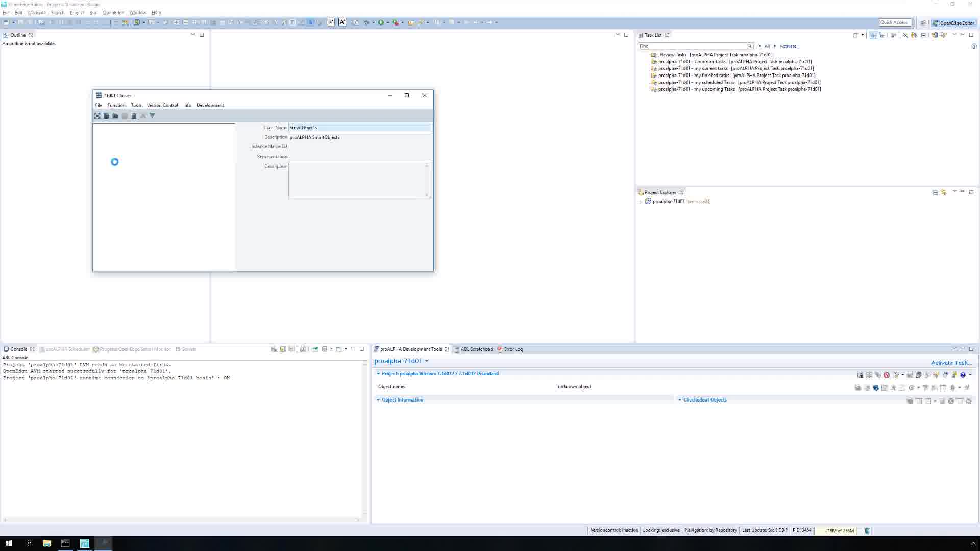This screenshot has height=551, width=980.
Task: Collapse the Checkedout Objects section
Action: point(679,400)
